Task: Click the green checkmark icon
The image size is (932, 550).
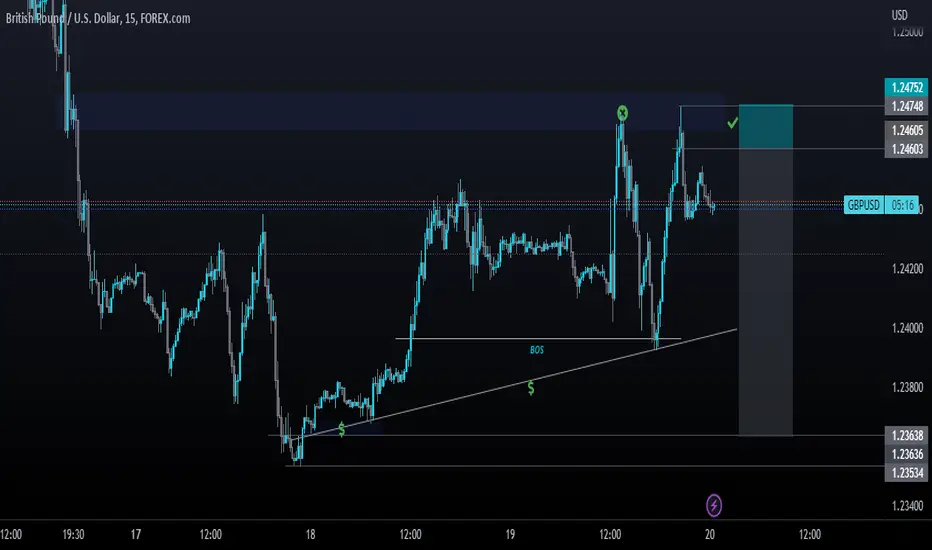Action: pyautogui.click(x=732, y=123)
